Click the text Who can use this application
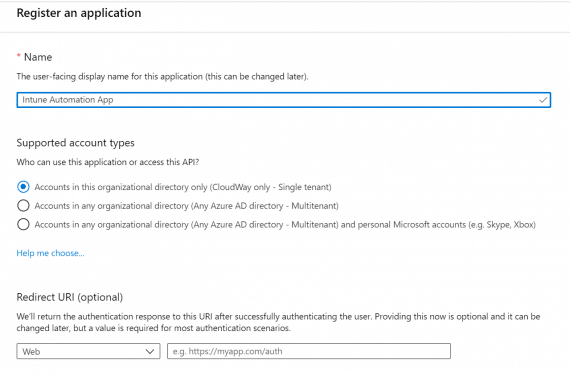 coord(108,162)
